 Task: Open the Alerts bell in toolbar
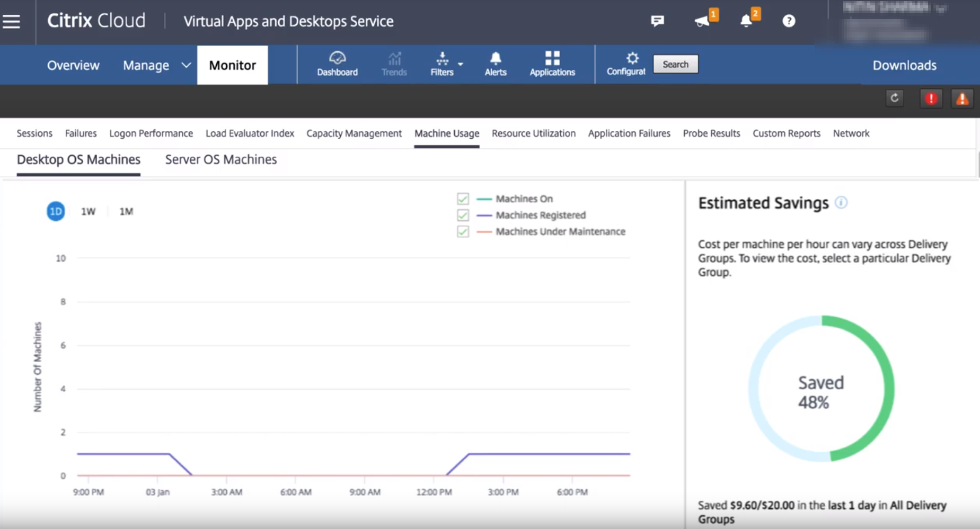tap(495, 65)
